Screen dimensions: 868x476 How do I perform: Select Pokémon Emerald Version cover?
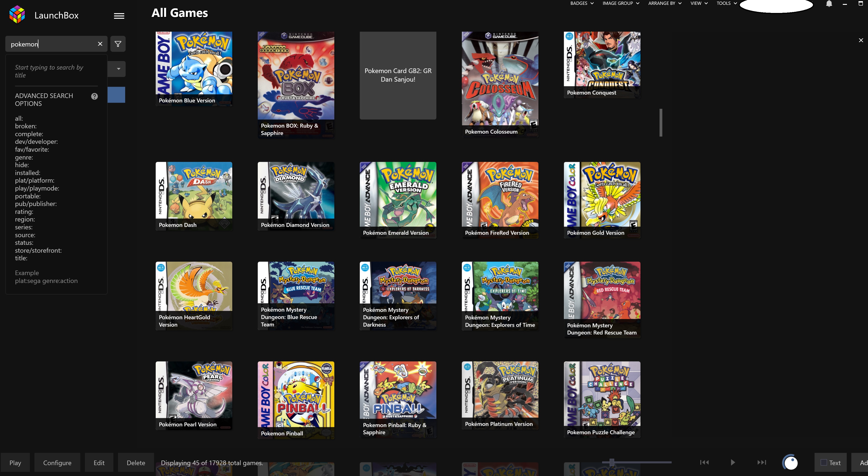click(x=398, y=200)
